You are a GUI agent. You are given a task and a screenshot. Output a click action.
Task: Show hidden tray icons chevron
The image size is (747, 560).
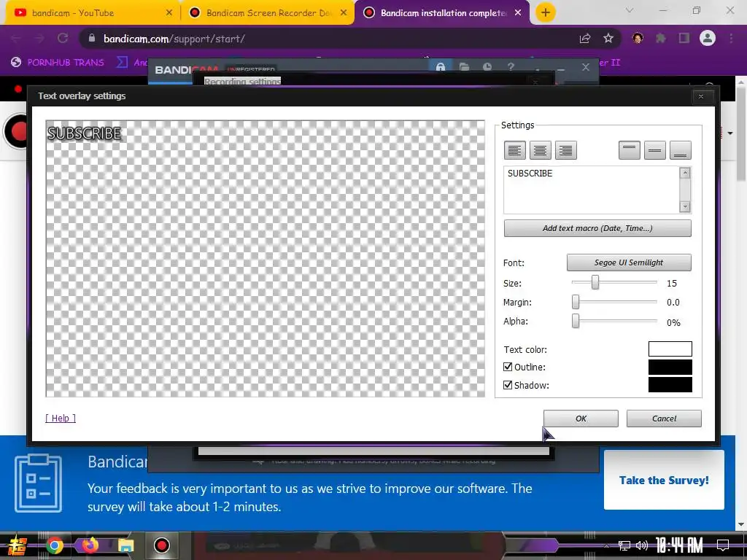606,545
